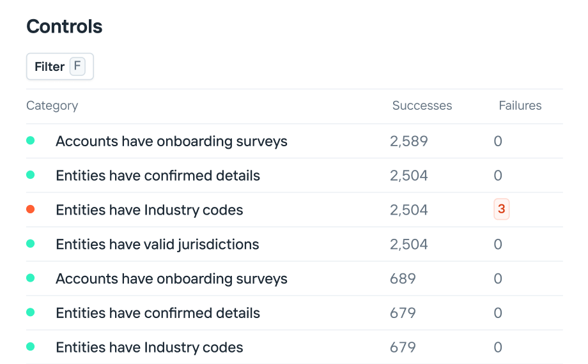Viewport: 588px width, 364px height.
Task: Open Entities have Industry codes row with failures
Action: point(150,210)
